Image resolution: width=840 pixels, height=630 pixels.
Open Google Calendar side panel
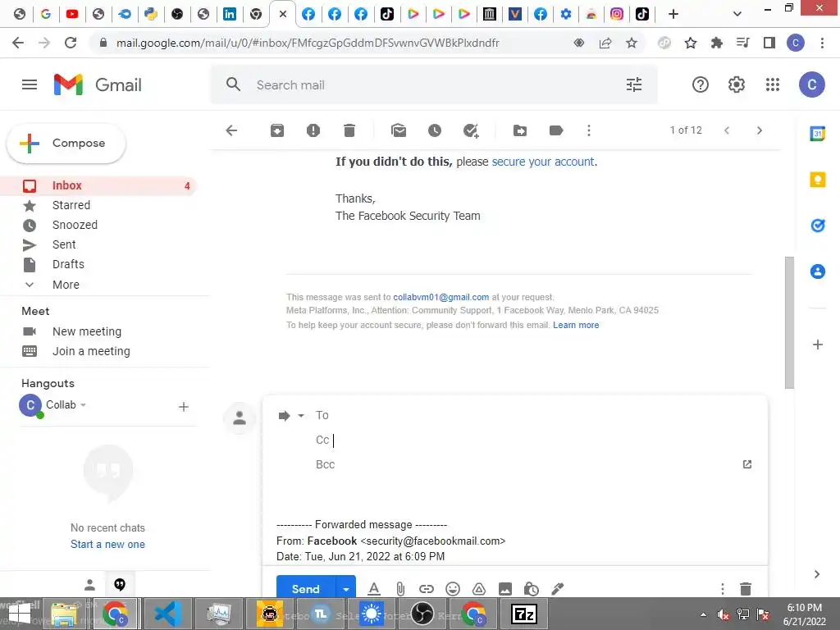(x=818, y=134)
